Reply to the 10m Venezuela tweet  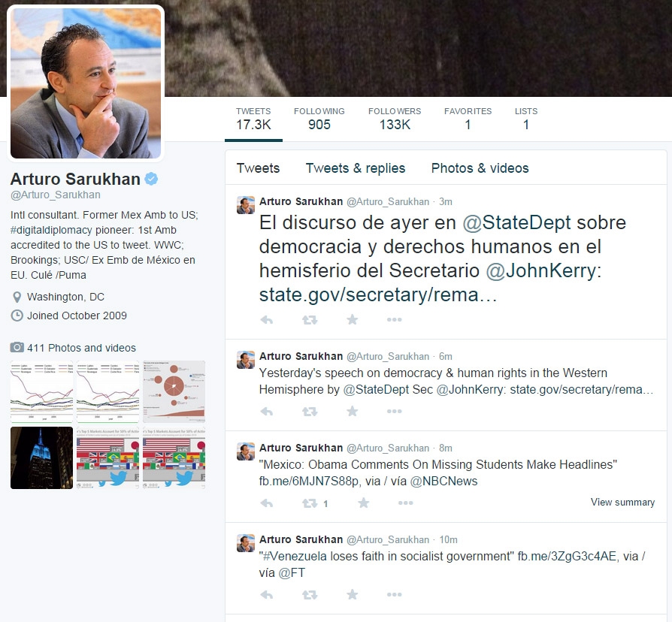tap(267, 595)
